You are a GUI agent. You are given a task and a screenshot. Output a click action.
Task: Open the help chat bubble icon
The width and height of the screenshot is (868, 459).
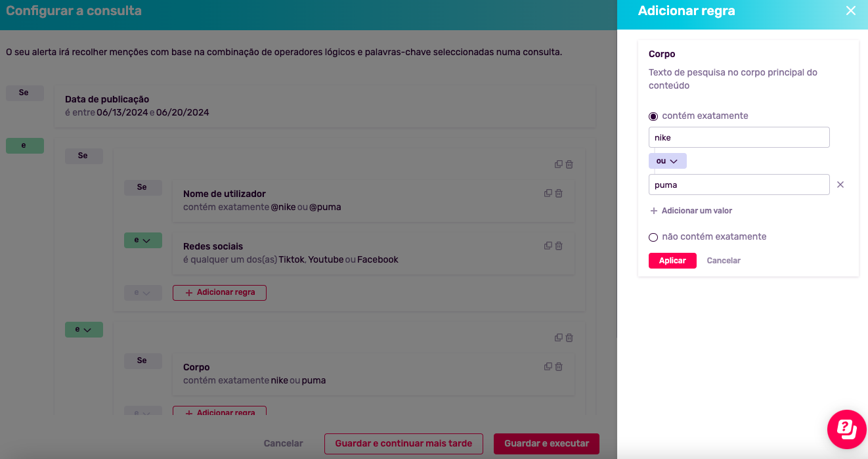coord(847,429)
